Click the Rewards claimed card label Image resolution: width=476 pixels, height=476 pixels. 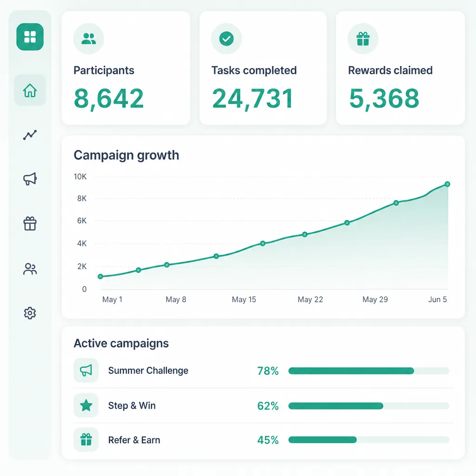pyautogui.click(x=390, y=71)
